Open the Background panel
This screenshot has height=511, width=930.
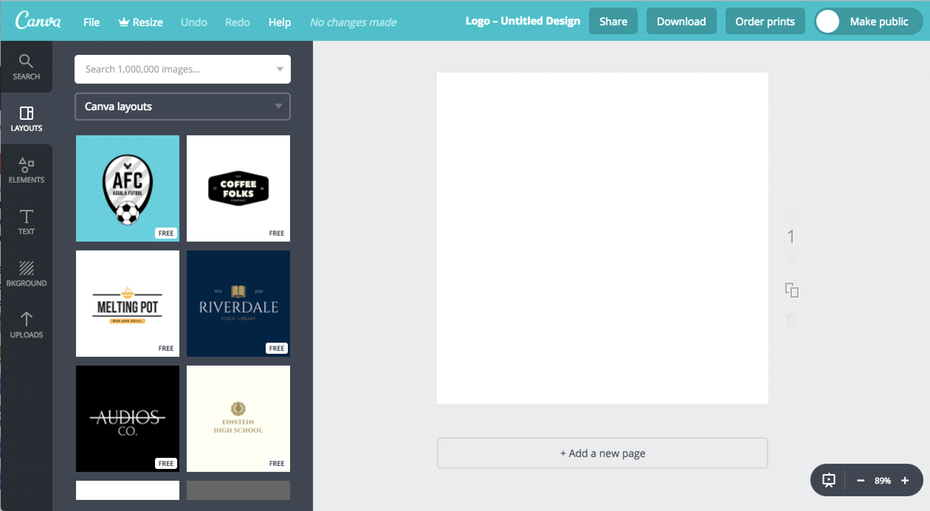(x=26, y=274)
